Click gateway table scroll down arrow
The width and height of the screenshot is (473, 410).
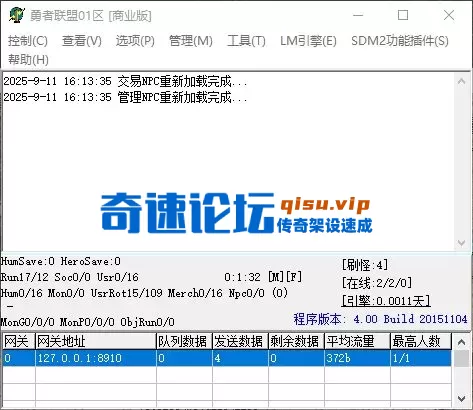click(462, 398)
